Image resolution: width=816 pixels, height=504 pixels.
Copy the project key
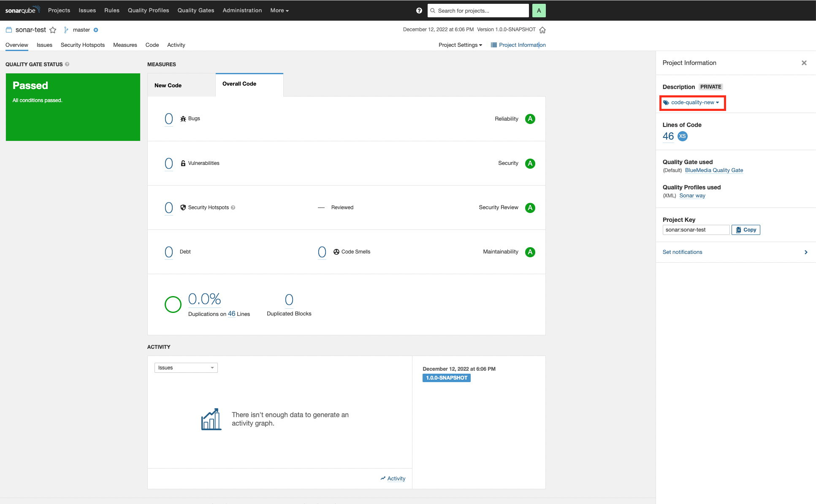(746, 230)
